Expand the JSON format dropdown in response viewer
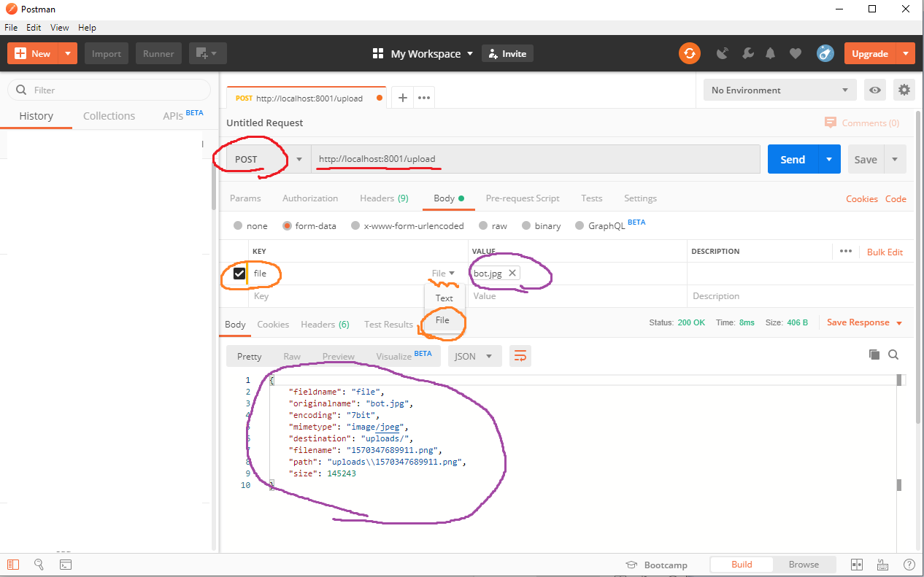Viewport: 924px width, 577px height. pyautogui.click(x=474, y=356)
